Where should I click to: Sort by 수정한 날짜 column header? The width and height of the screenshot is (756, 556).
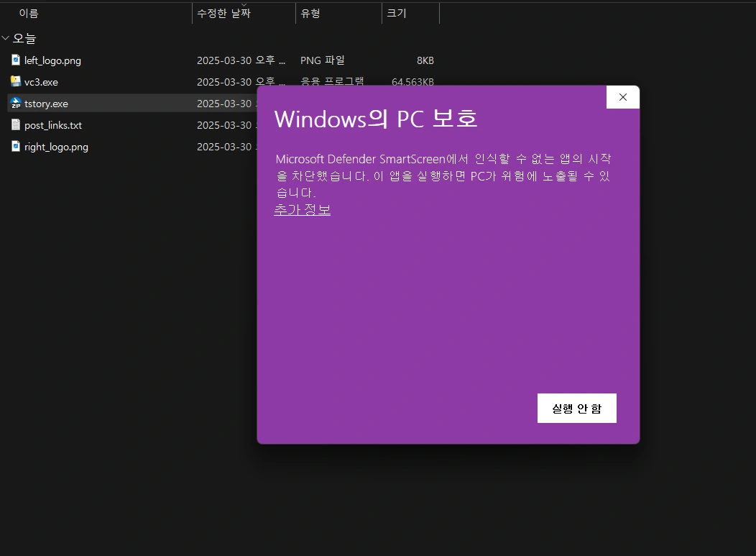[x=223, y=13]
